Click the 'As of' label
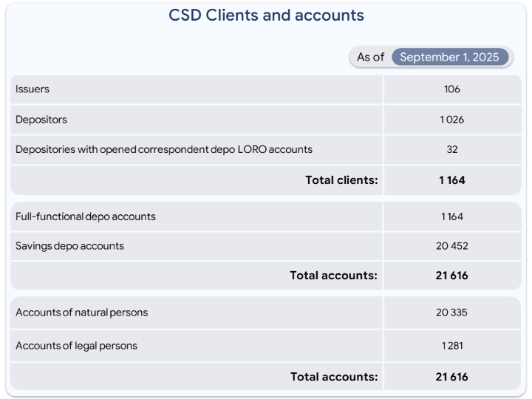532x399 pixels. click(x=370, y=57)
